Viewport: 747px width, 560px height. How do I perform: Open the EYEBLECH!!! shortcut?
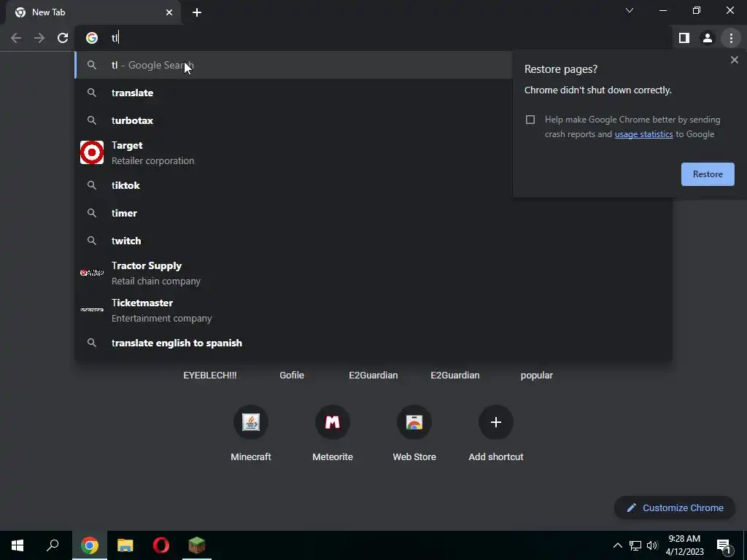tap(209, 376)
